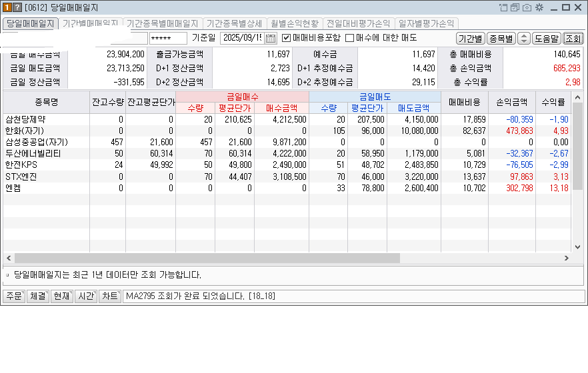The image size is (588, 373).
Task: Click the masked password field
Action: 168,38
